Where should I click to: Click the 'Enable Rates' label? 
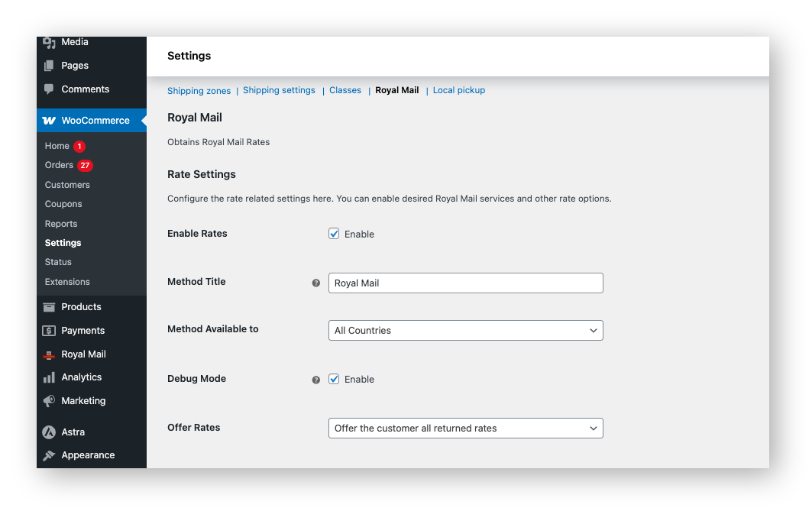click(197, 234)
